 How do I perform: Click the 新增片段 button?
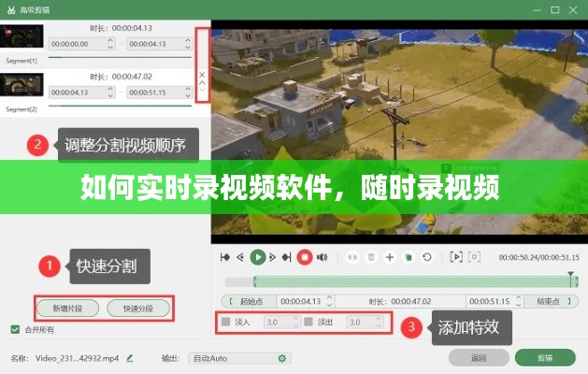(65, 308)
